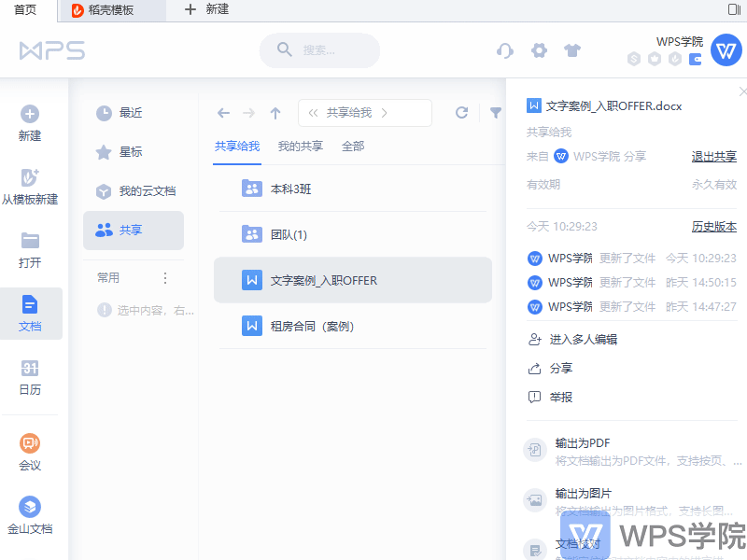747x560 pixels.
Task: Go back with the left arrow
Action: point(223,113)
